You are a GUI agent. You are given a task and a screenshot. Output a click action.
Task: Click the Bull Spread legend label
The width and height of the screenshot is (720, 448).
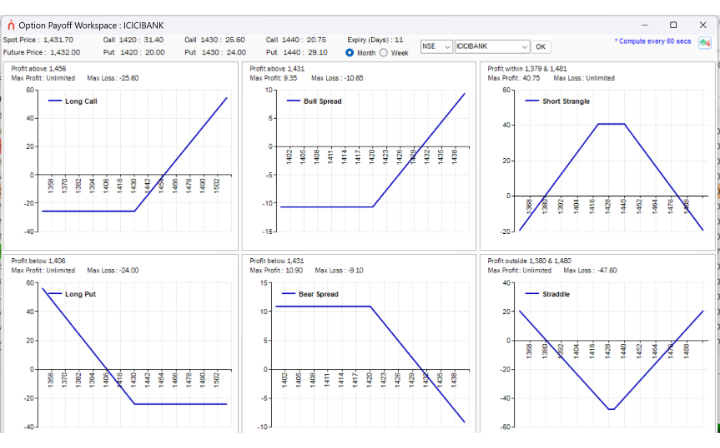[x=322, y=101]
